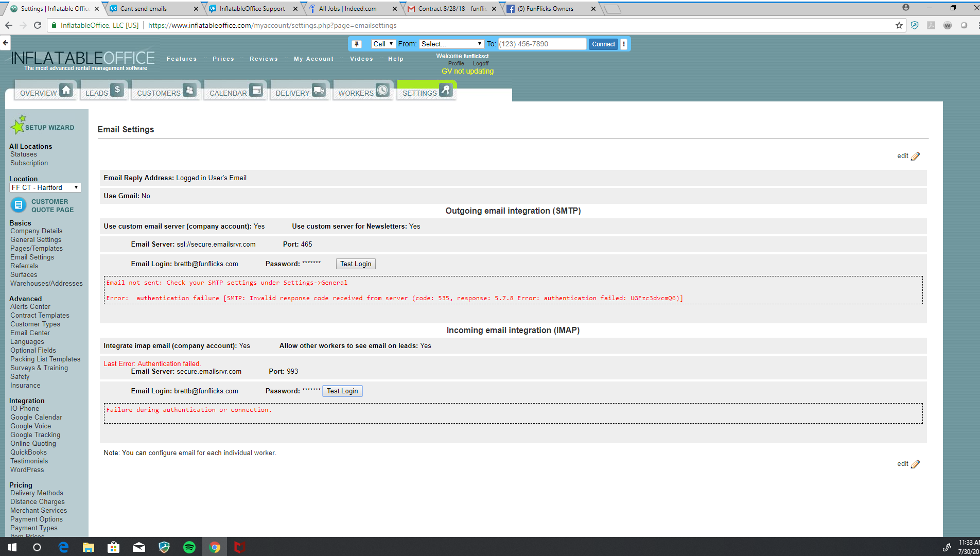Expand the Call type dropdown
This screenshot has height=556, width=980.
tap(383, 44)
